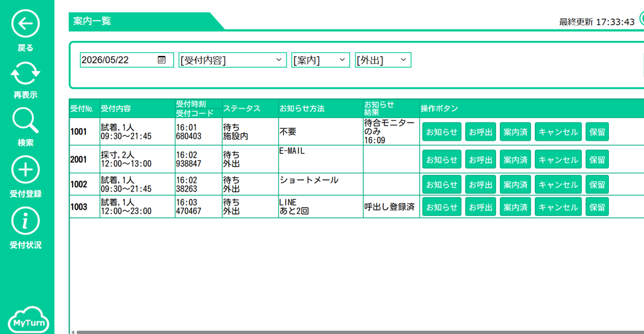
Task: Click the お知らせ方法 column header
Action: pyautogui.click(x=321, y=109)
